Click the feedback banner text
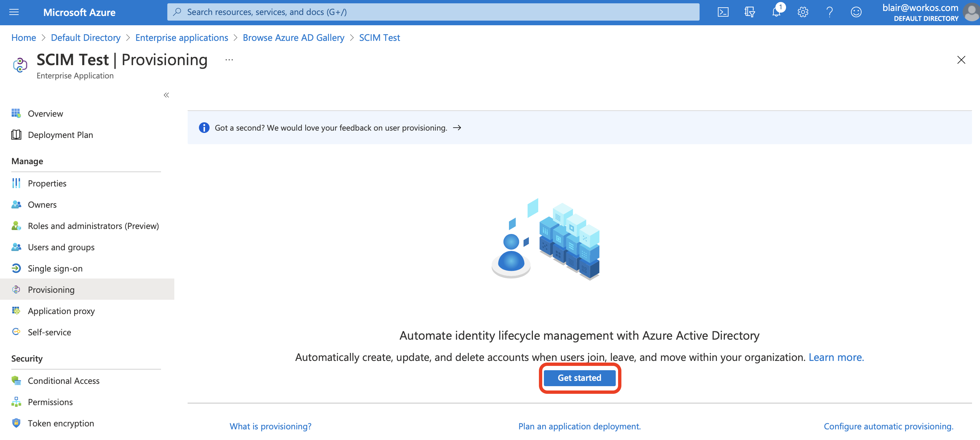 click(x=331, y=128)
